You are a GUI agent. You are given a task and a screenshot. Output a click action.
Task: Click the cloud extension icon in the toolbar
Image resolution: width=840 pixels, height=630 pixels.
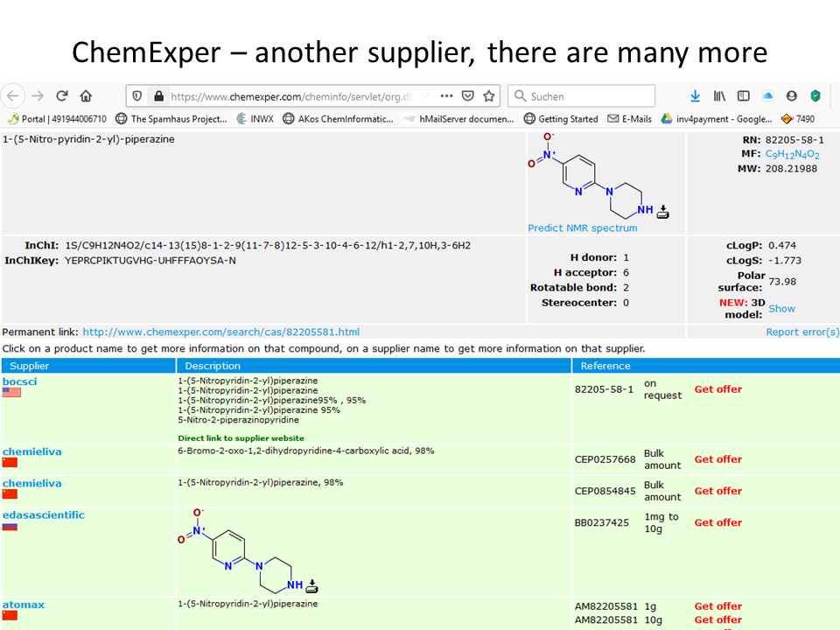[x=767, y=96]
